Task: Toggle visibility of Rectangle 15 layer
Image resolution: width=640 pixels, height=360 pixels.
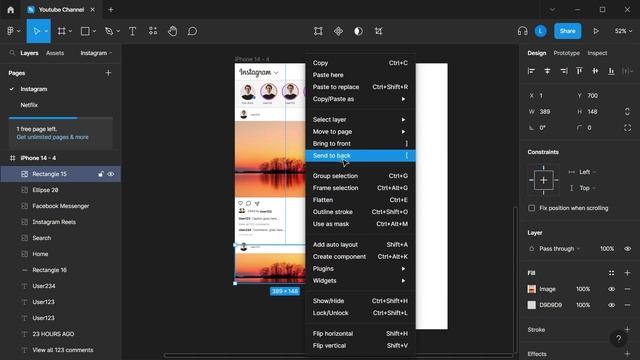Action: 111,174
